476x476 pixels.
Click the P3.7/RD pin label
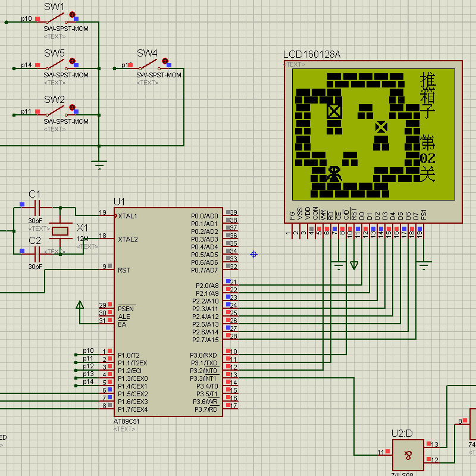coord(206,409)
